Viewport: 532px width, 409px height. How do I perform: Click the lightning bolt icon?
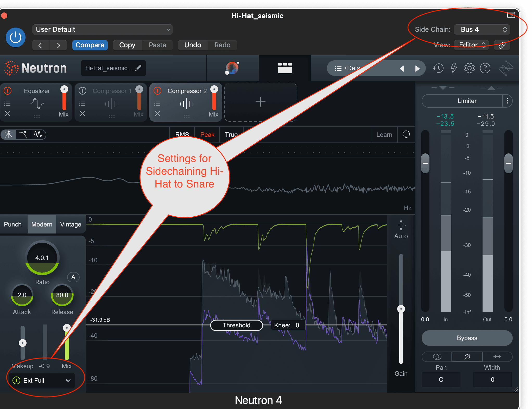click(x=454, y=68)
